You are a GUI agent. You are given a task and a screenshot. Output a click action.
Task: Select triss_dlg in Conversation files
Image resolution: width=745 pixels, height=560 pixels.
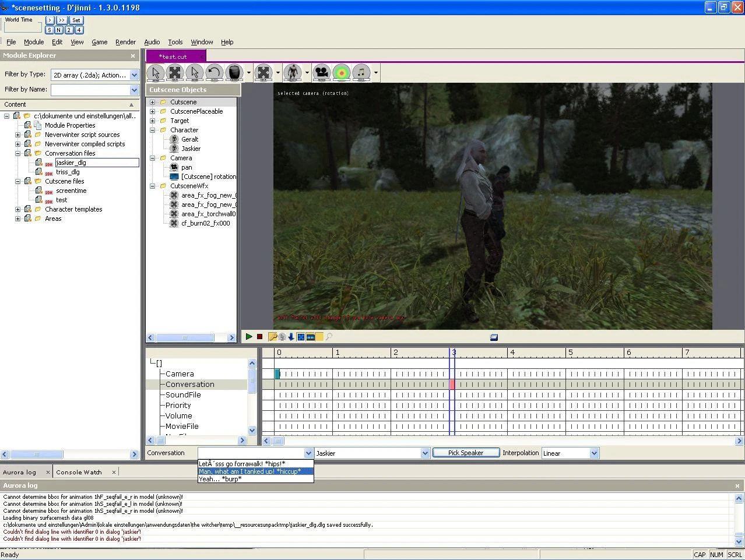(x=68, y=172)
